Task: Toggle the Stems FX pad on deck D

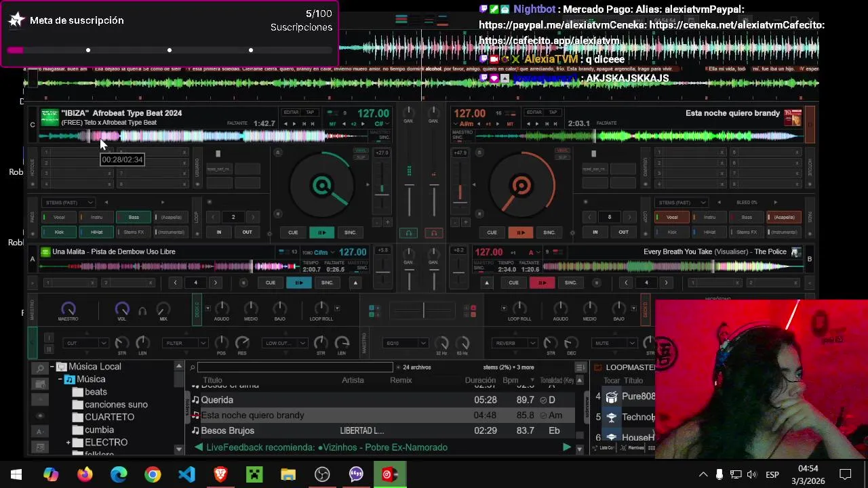Action: (747, 232)
